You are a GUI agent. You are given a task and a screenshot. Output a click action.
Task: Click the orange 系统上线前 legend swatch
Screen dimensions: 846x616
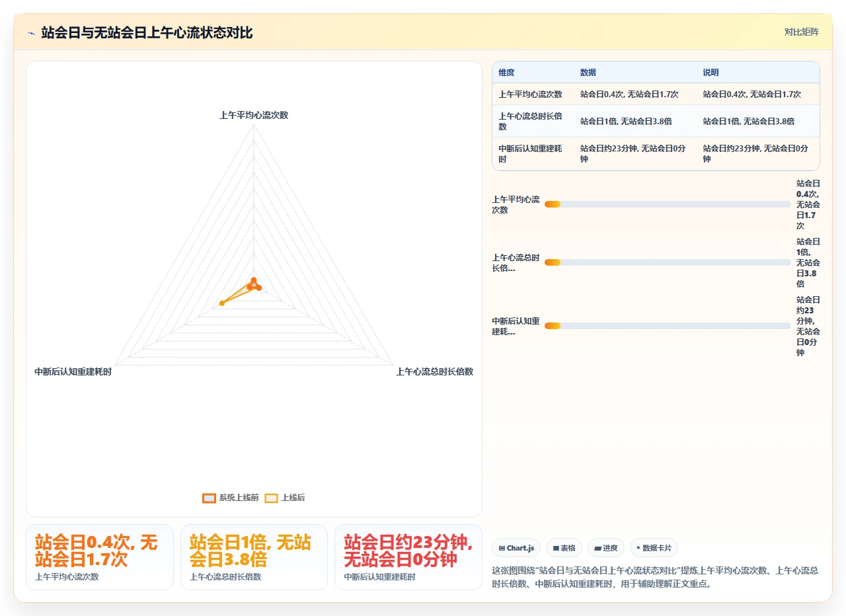click(209, 498)
